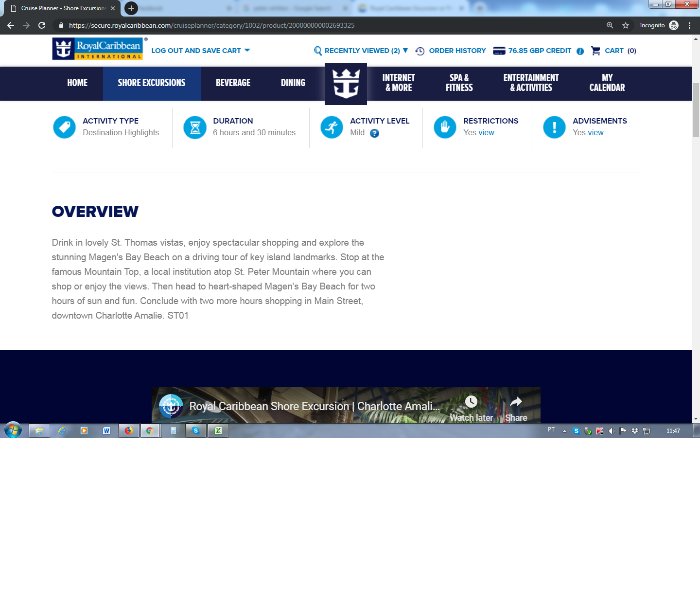
Task: Click the shopping cart icon
Action: pos(595,51)
